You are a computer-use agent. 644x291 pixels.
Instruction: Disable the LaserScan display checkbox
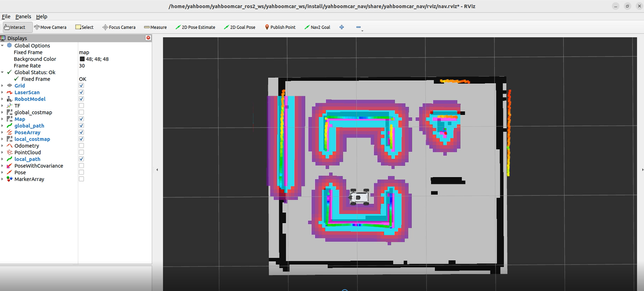81,92
